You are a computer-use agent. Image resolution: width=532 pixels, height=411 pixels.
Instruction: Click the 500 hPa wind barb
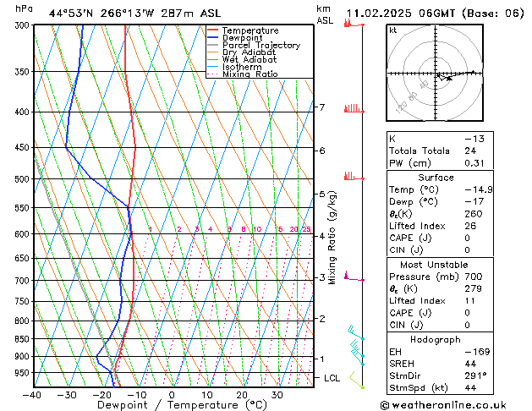pyautogui.click(x=354, y=177)
